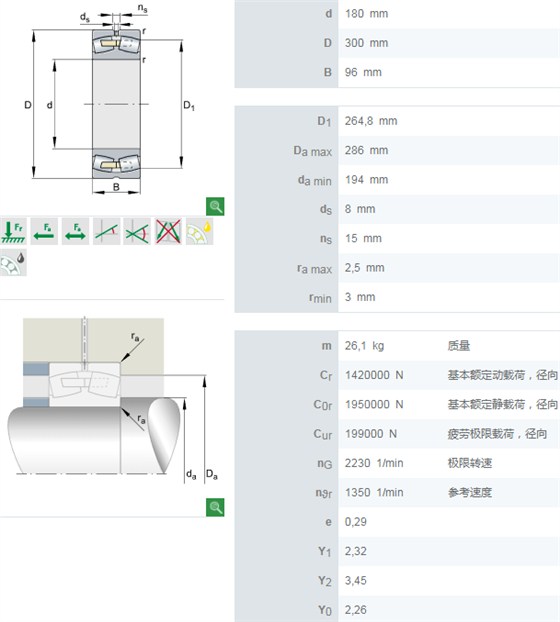Click the Y0 2,26 factor row
The width and height of the screenshot is (560, 622).
pos(397,610)
